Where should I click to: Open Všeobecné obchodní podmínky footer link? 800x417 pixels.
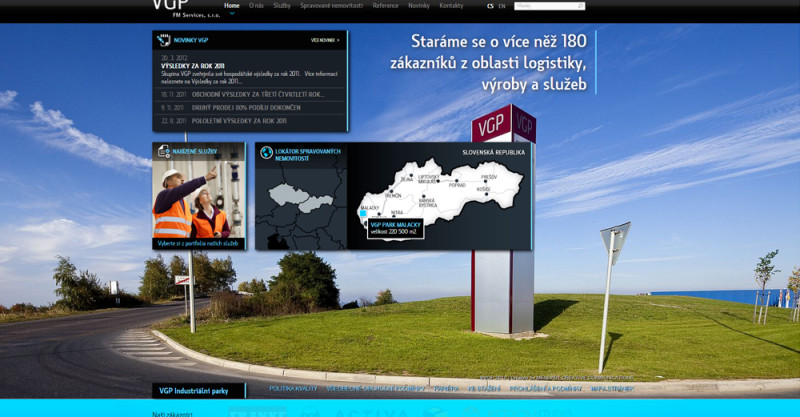click(x=376, y=389)
